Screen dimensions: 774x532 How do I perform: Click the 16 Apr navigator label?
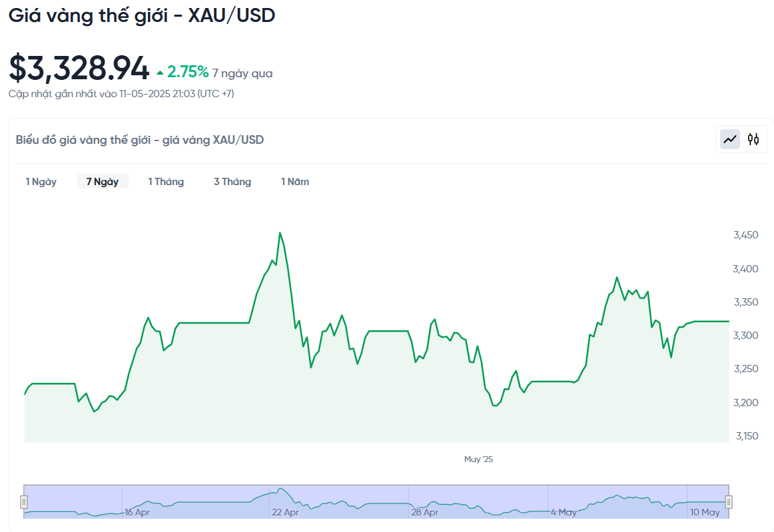coord(137,512)
